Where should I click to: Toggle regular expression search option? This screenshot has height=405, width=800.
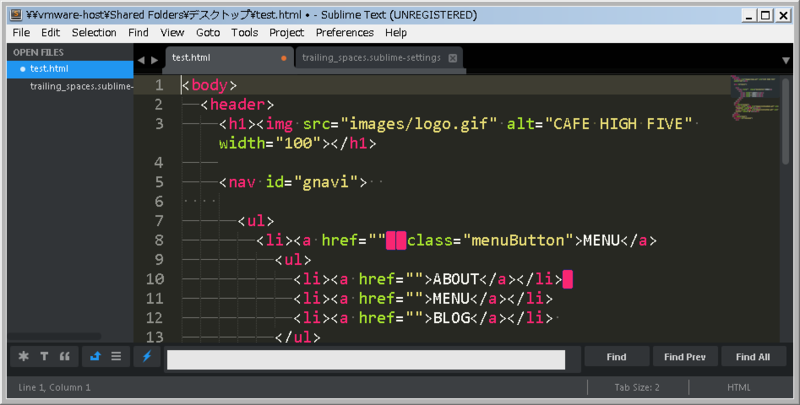[23, 357]
